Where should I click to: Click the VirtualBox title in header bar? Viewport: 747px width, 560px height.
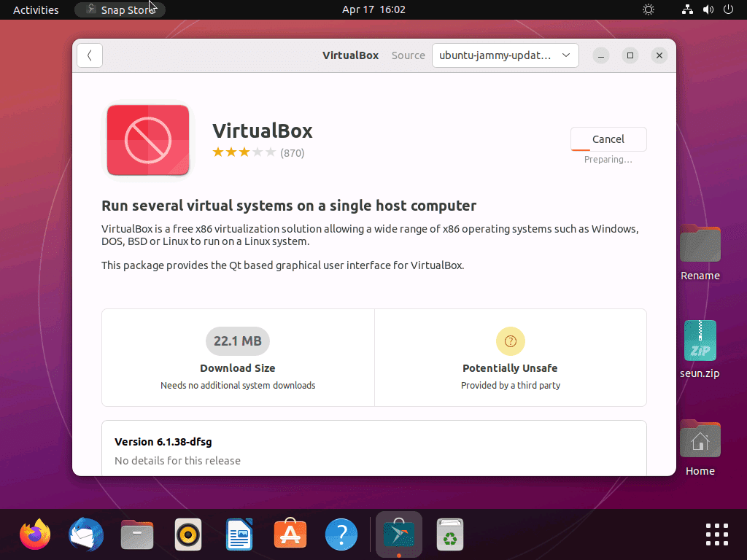351,55
